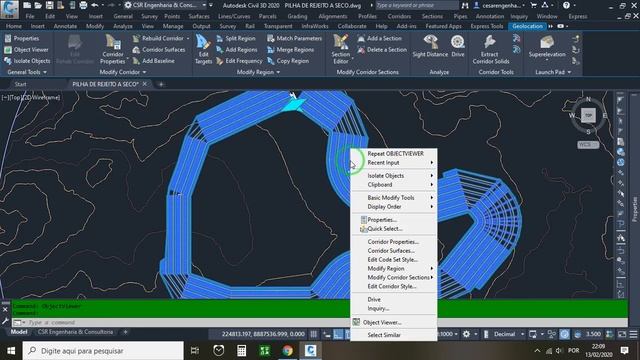Viewport: 640px width, 360px height.
Task: Open the Edit Frequency tool
Action: [239, 61]
